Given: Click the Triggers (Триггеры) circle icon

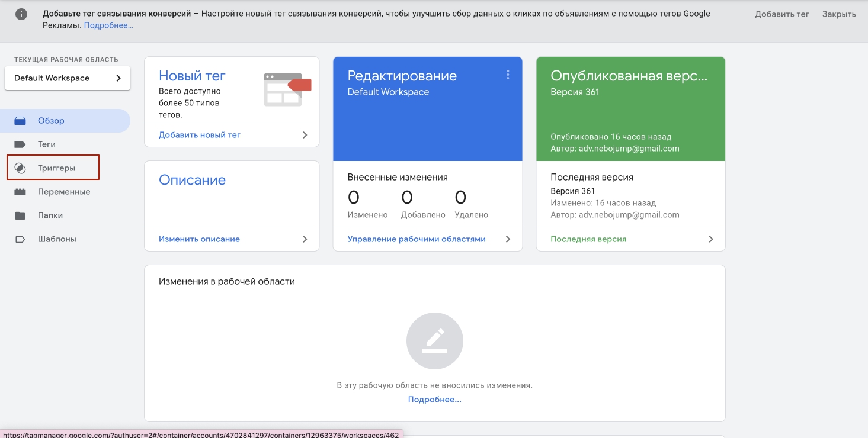Looking at the screenshot, I should coord(20,168).
